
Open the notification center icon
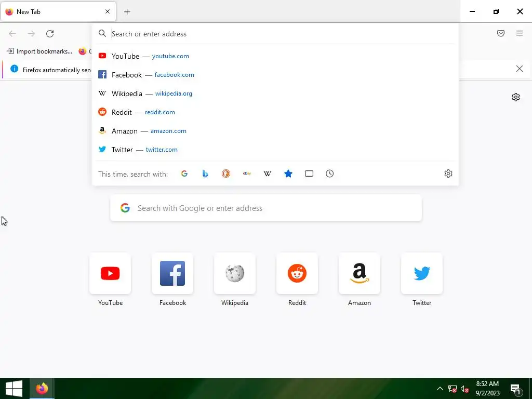(515, 389)
